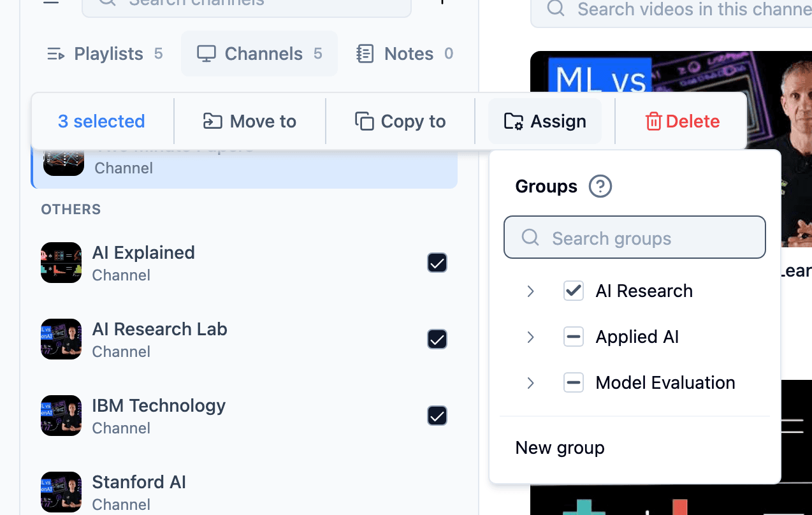Click the OTHERS section header

click(x=71, y=210)
